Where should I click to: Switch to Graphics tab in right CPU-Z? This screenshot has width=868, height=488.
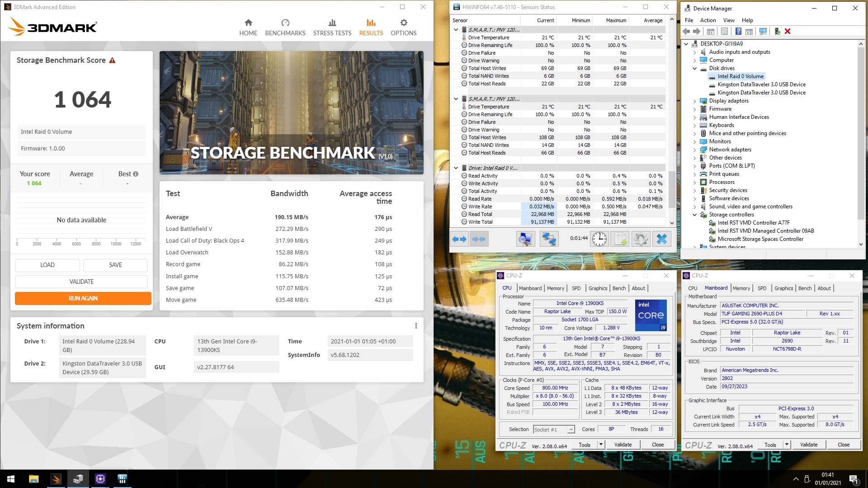point(783,288)
